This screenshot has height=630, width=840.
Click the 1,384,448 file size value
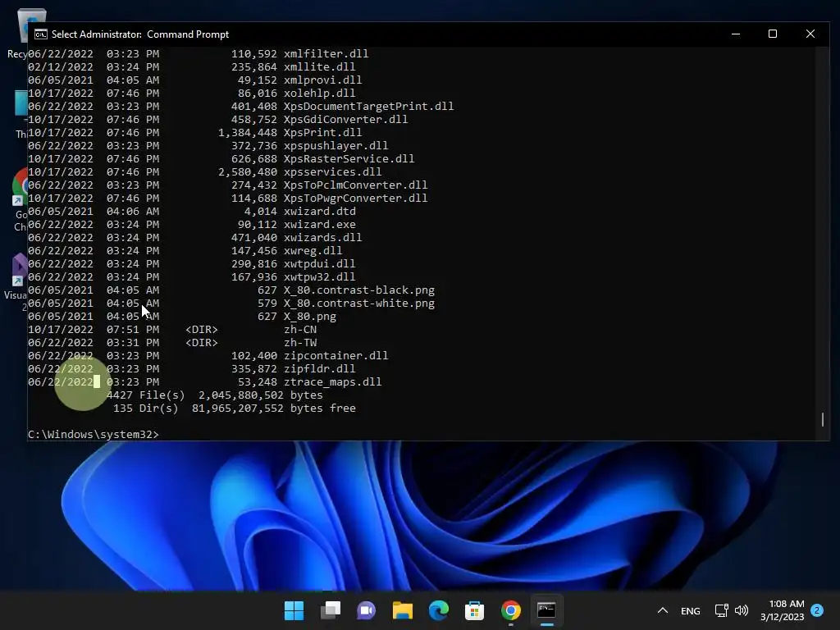pos(248,132)
